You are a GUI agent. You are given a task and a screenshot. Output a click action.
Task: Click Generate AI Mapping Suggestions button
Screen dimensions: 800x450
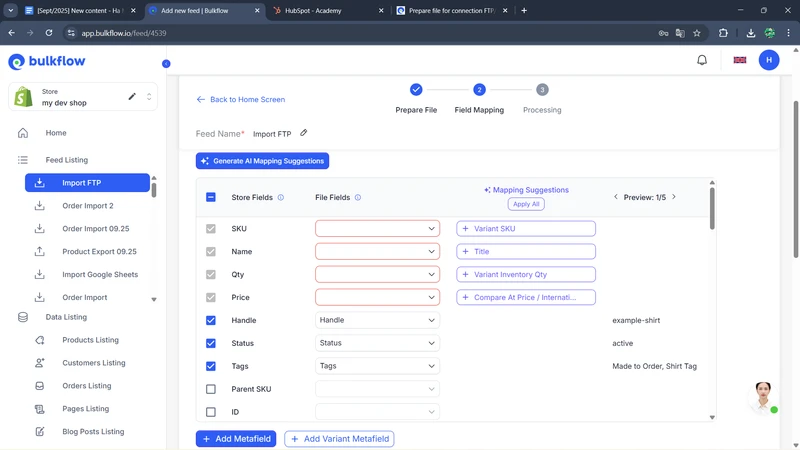click(x=262, y=161)
